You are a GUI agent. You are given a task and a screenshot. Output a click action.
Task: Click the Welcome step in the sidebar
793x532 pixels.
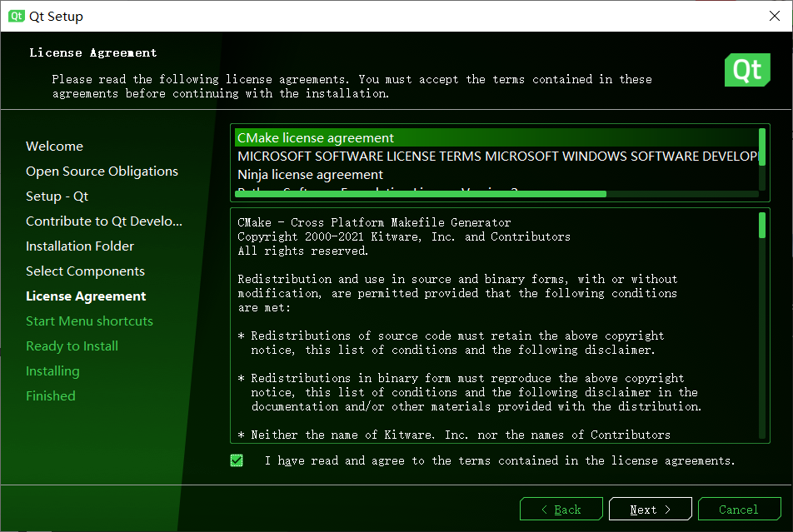click(x=55, y=147)
